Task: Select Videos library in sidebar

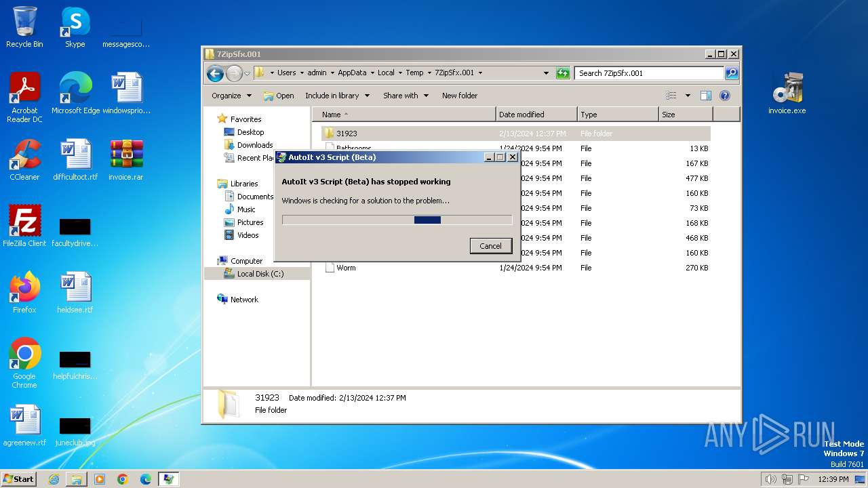Action: (x=241, y=235)
